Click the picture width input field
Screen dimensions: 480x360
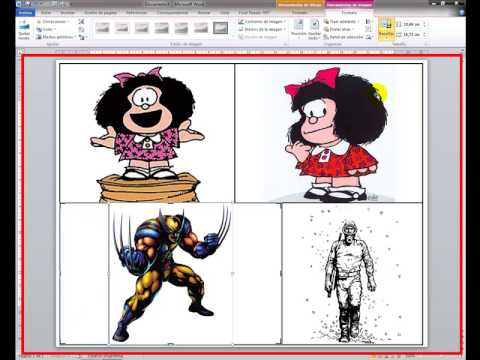coord(412,34)
